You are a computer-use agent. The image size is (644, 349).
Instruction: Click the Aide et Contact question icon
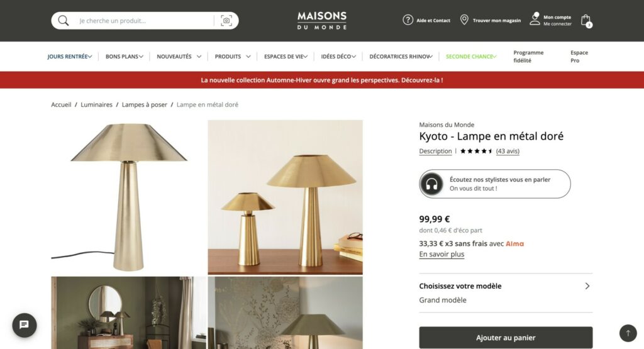(408, 19)
